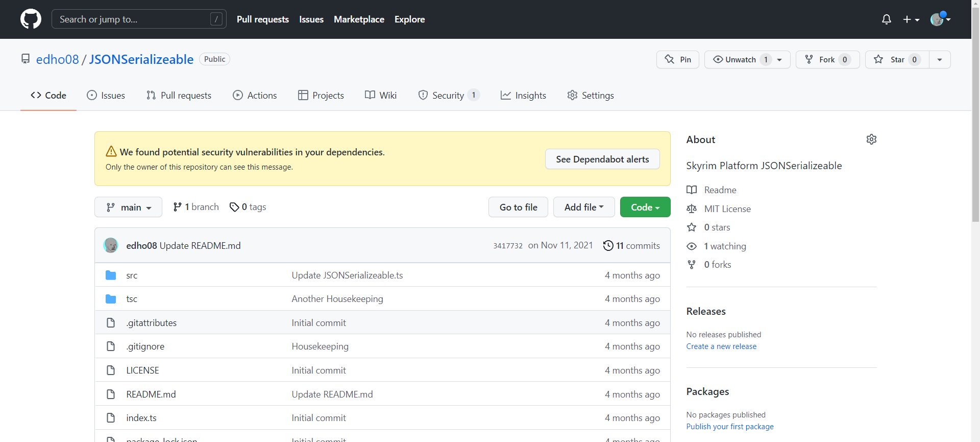Click the About settings gear icon
Screen dimensions: 980x442
(871, 139)
